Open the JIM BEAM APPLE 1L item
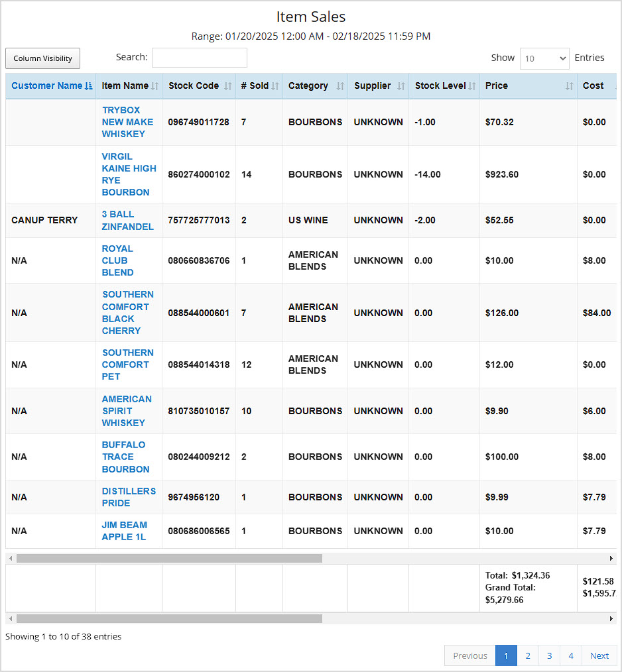 124,531
